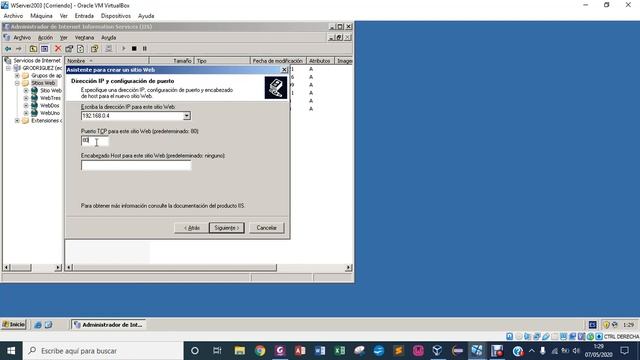Click the Atrás button

(x=191, y=228)
